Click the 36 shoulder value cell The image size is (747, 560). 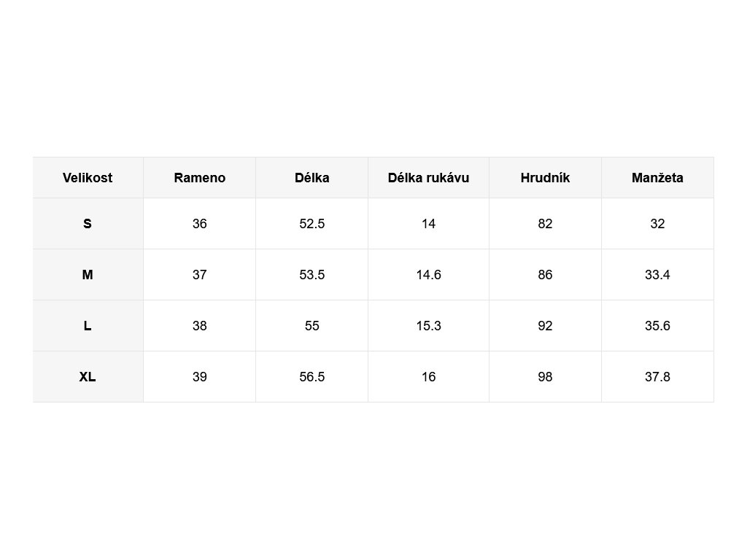tap(199, 224)
